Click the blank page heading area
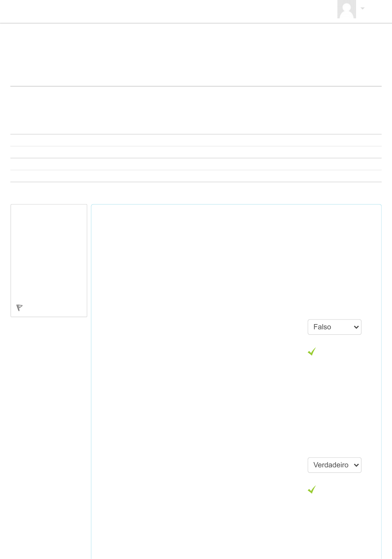Screen dimensions: 392x559 pyautogui.click(x=196, y=55)
